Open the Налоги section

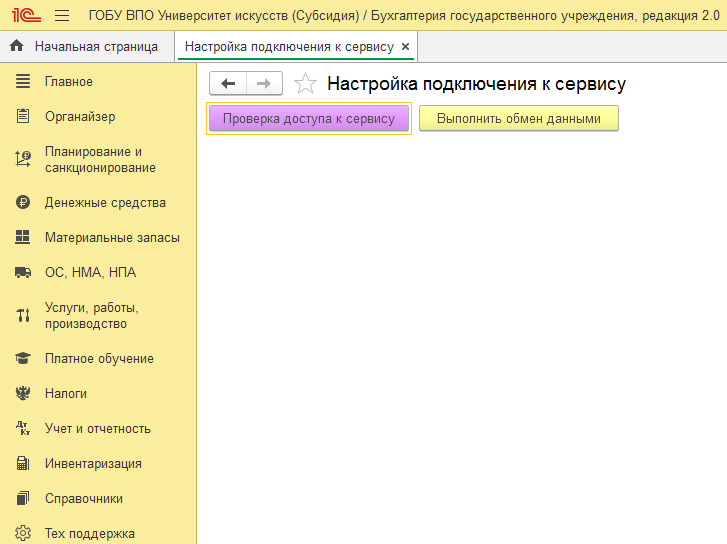(66, 394)
